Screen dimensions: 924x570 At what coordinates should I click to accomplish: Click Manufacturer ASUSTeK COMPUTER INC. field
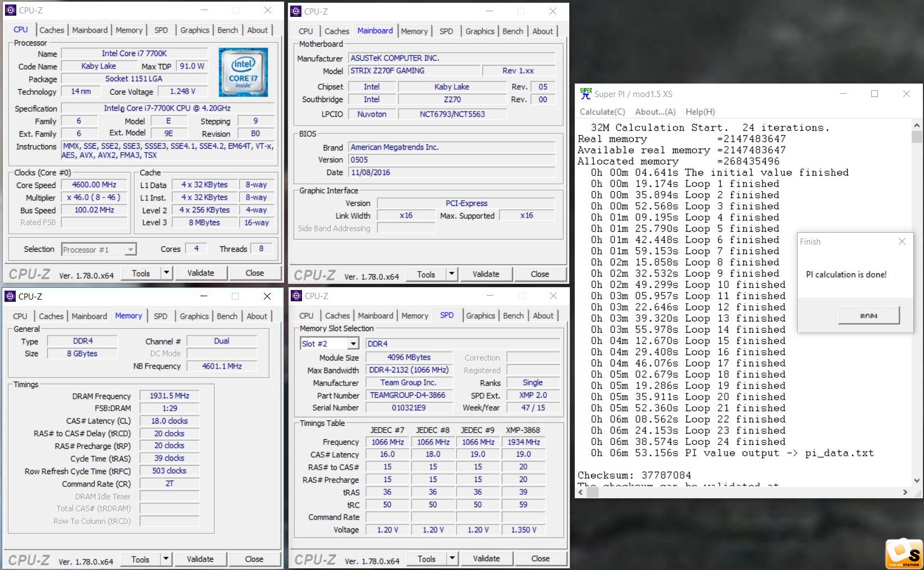[x=452, y=58]
